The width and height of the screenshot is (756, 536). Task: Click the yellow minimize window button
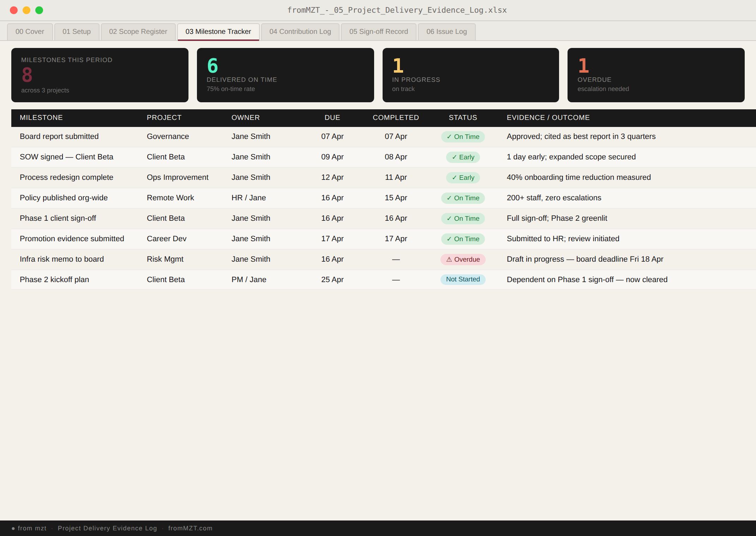click(x=26, y=10)
